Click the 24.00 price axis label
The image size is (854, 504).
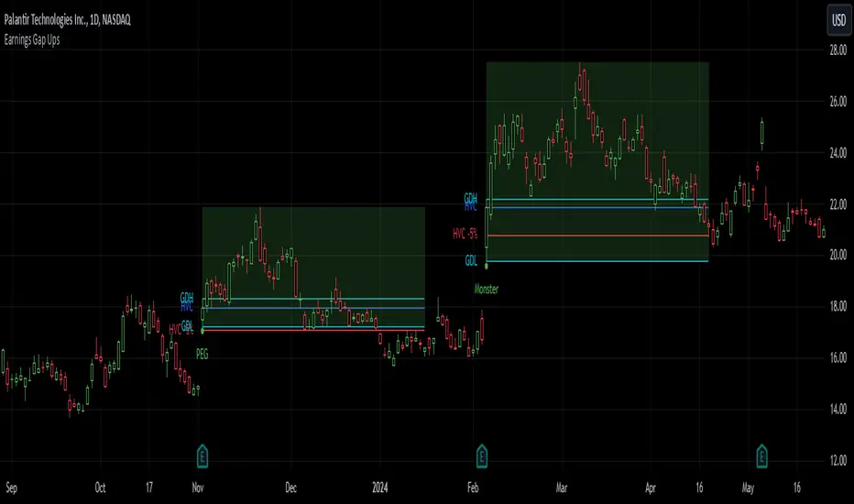point(838,153)
